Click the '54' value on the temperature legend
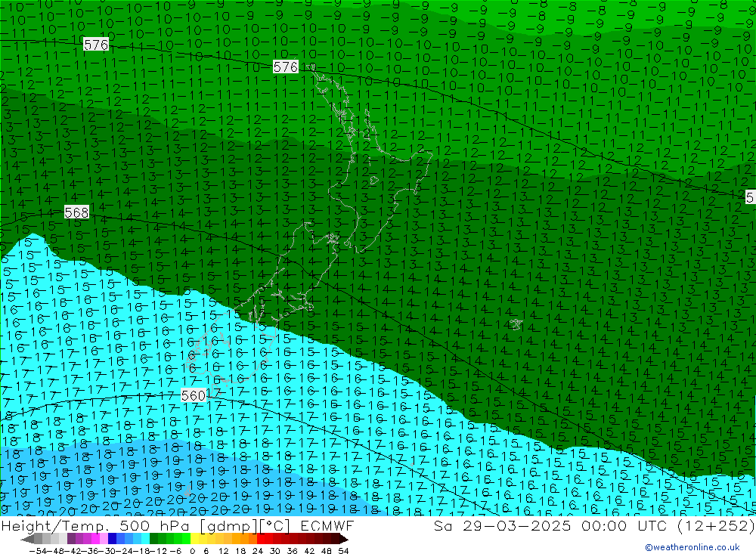Viewport: 756px width, 554px height. tap(343, 551)
